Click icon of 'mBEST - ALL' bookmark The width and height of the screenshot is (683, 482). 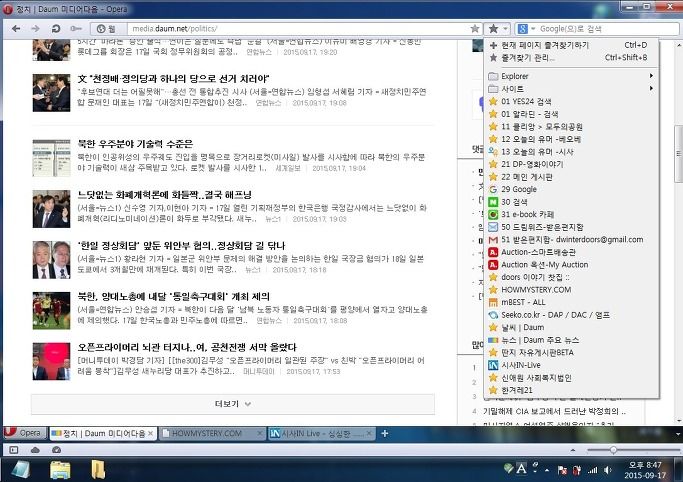coord(493,302)
